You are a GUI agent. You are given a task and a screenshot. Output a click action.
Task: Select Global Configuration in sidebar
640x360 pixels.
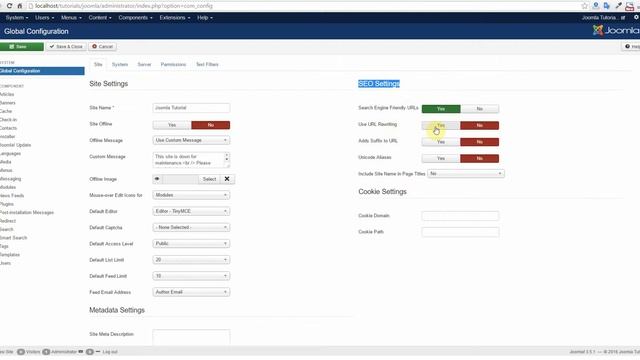(x=42, y=71)
